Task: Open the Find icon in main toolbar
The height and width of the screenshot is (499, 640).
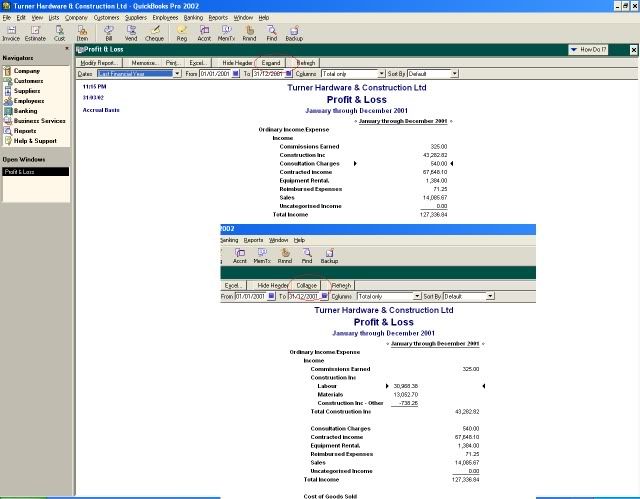Action: 272,33
